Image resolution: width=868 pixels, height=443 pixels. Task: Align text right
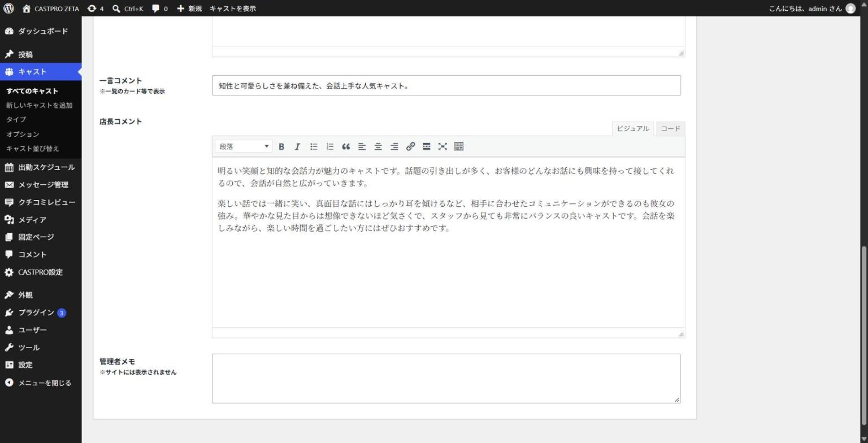coord(394,146)
